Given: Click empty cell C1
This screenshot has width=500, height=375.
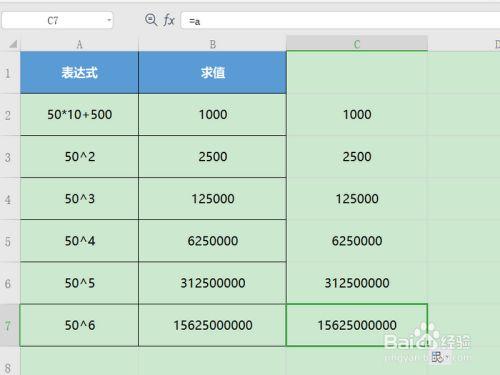Looking at the screenshot, I should (357, 73).
